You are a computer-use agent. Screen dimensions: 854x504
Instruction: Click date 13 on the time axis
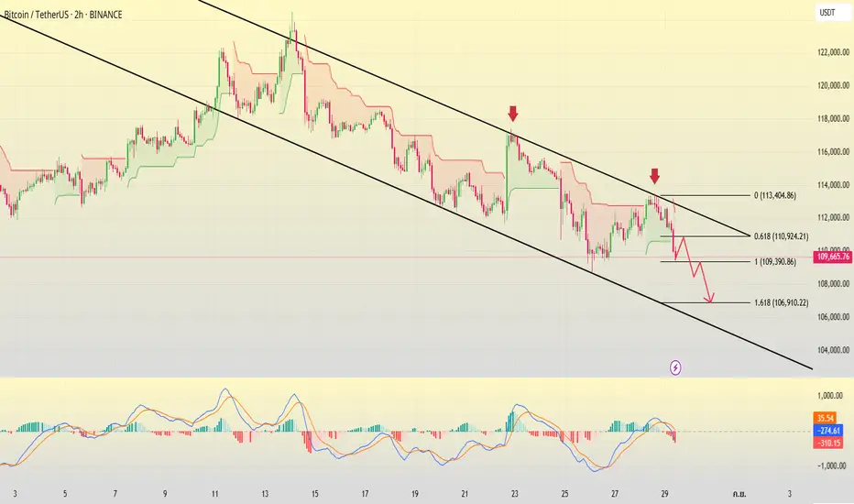[x=265, y=494]
